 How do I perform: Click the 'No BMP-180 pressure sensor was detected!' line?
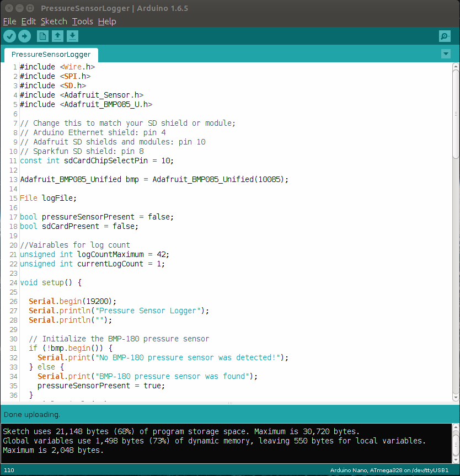163,357
